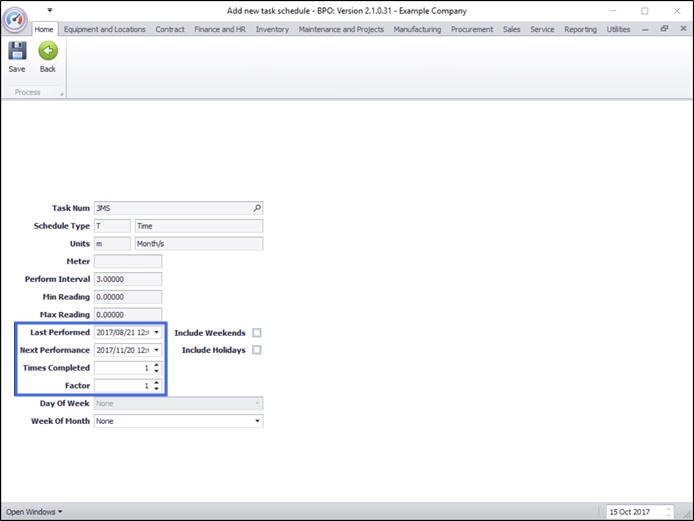Image resolution: width=694 pixels, height=521 pixels.
Task: Click the Save icon in the ribbon
Action: tap(17, 51)
